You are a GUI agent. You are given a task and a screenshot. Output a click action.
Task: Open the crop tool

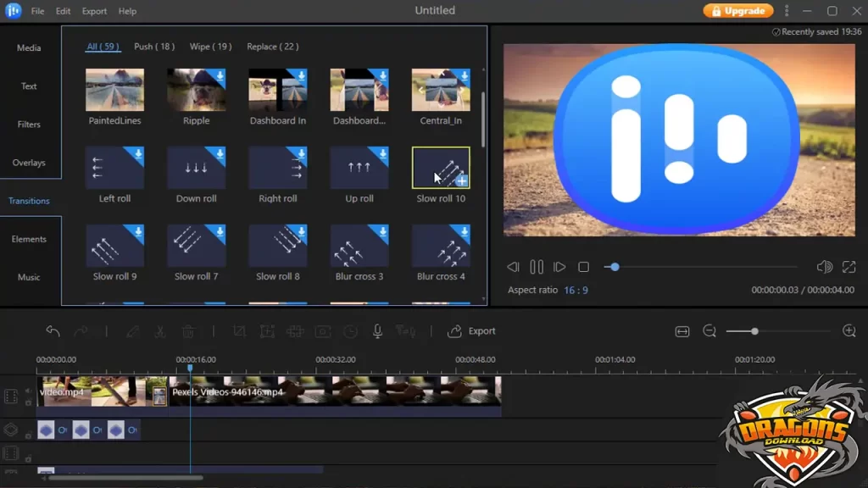[239, 330]
